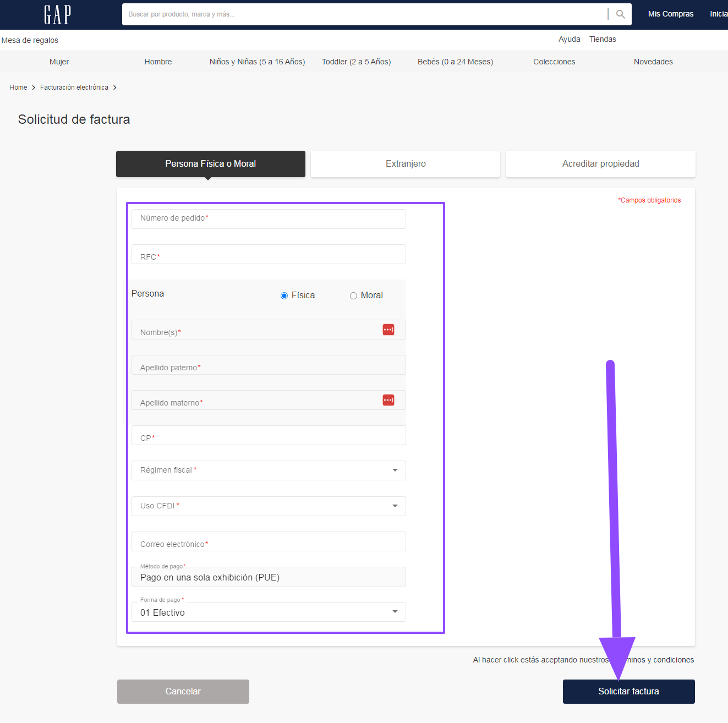
Task: Open the Mujer category menu
Action: coord(59,62)
